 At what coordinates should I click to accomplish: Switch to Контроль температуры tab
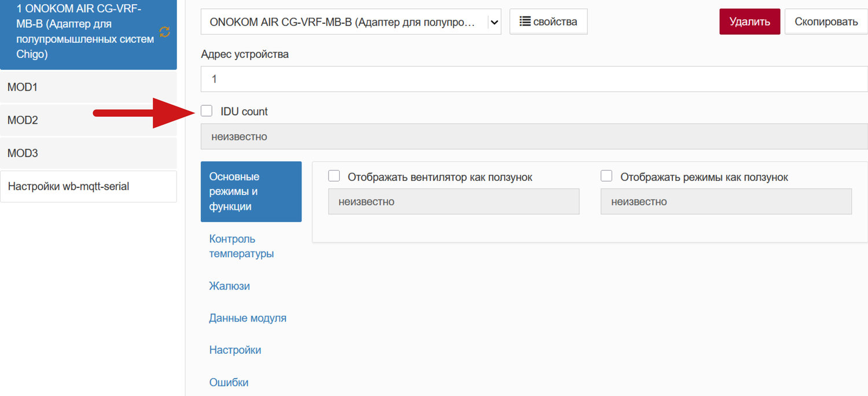coord(241,246)
